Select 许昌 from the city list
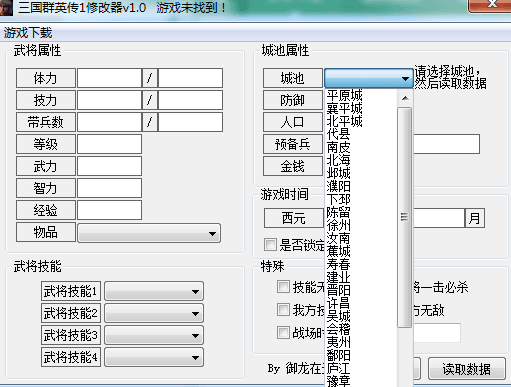 pos(361,303)
